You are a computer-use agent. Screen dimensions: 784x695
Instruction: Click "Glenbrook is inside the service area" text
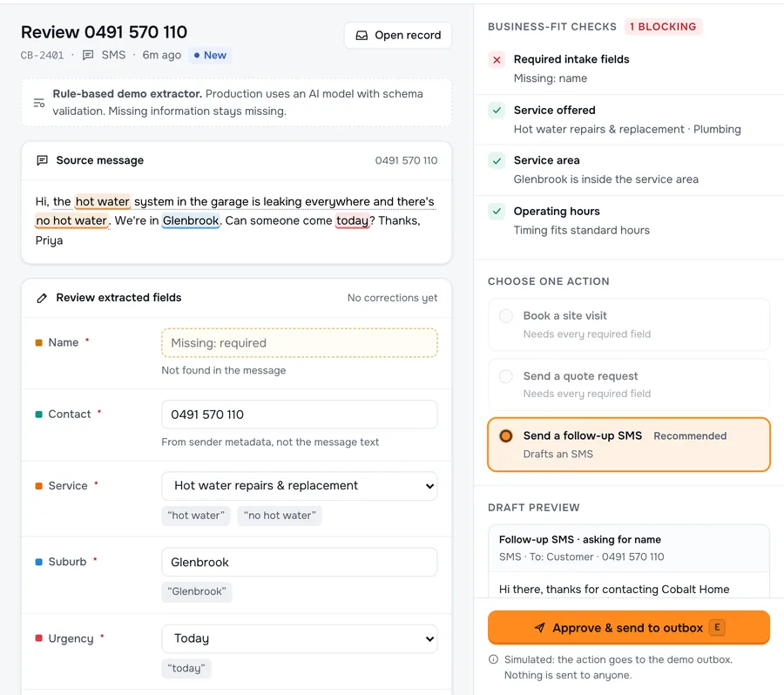[606, 179]
